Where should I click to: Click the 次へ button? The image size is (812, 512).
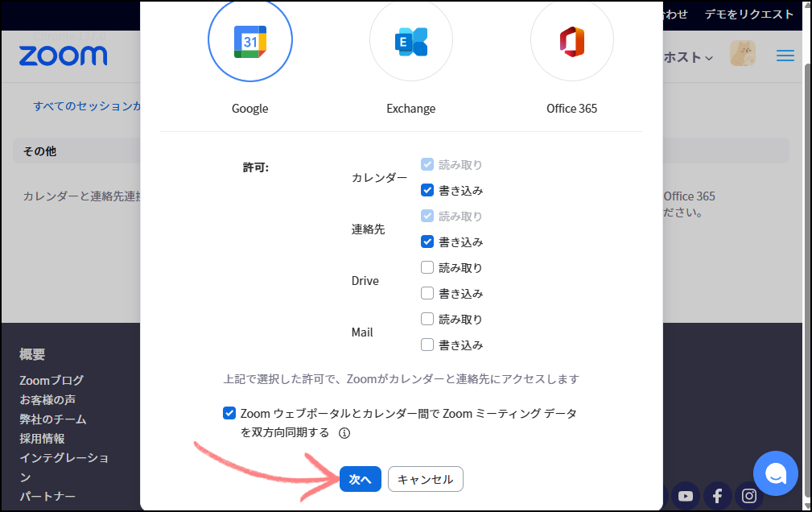pyautogui.click(x=361, y=479)
